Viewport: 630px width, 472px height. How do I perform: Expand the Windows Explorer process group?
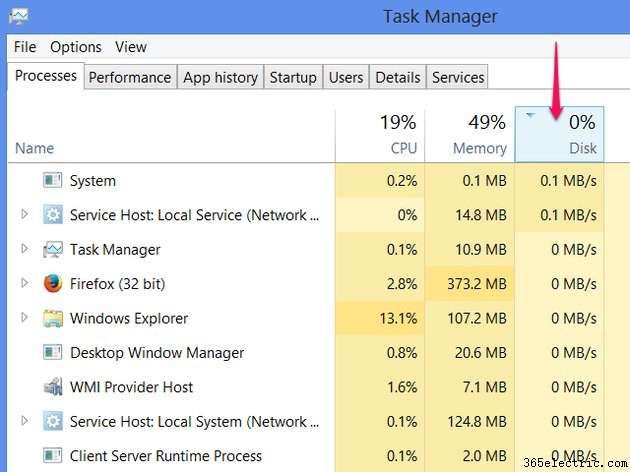pos(25,317)
